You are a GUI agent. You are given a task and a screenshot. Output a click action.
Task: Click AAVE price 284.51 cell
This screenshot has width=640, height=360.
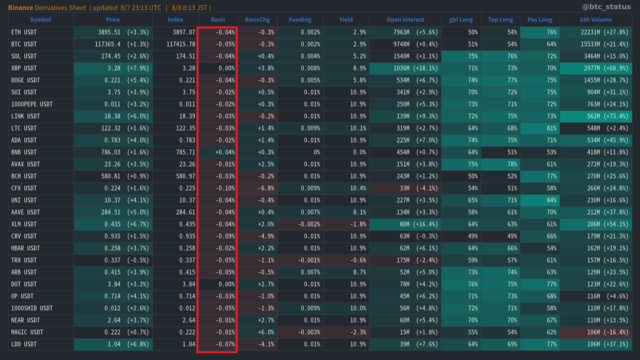(113, 212)
